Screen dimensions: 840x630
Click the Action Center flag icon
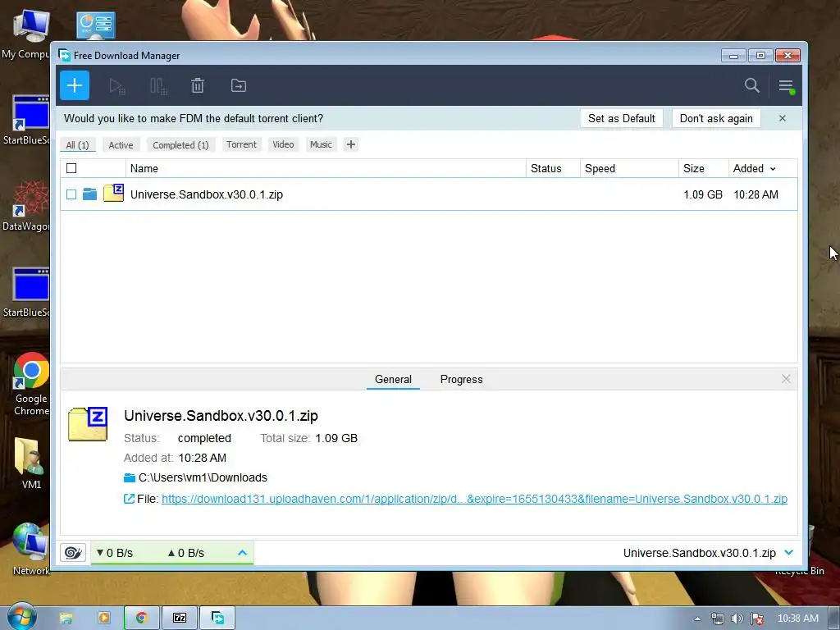pyautogui.click(x=757, y=619)
